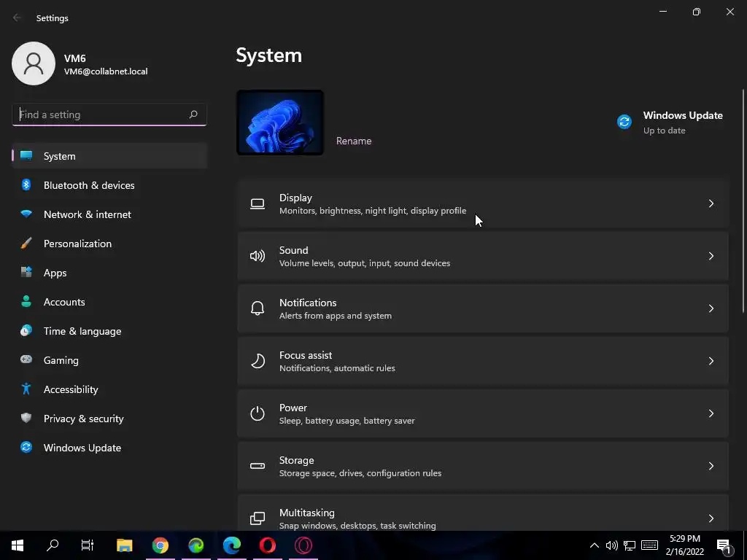
Task: Open File Explorer from the taskbar
Action: coord(124,545)
